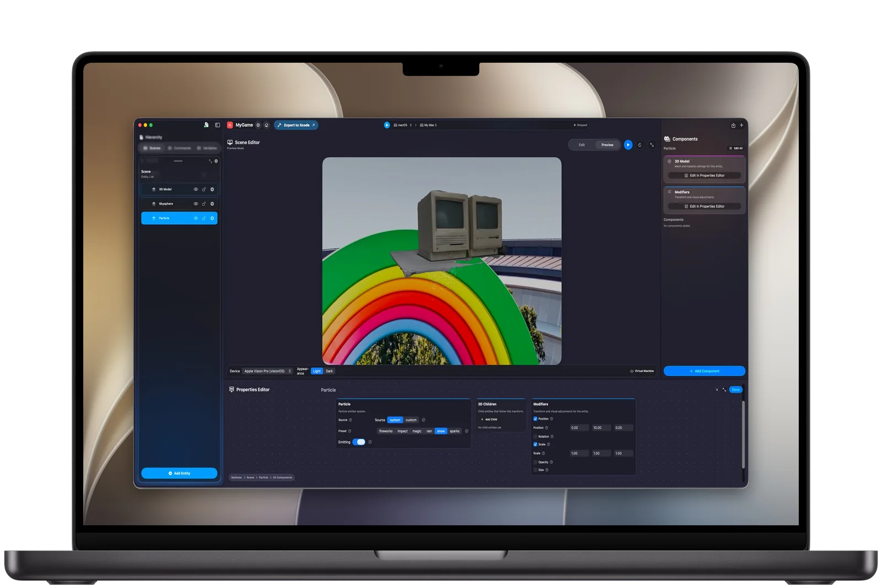Click the Export to Xcode button
Viewport: 882px width, 588px height.
(x=296, y=125)
